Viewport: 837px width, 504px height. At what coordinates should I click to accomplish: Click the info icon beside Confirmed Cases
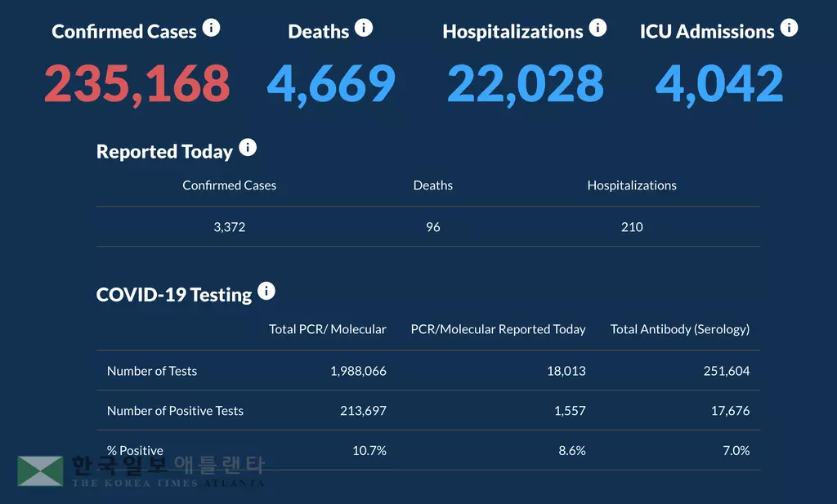(x=211, y=29)
